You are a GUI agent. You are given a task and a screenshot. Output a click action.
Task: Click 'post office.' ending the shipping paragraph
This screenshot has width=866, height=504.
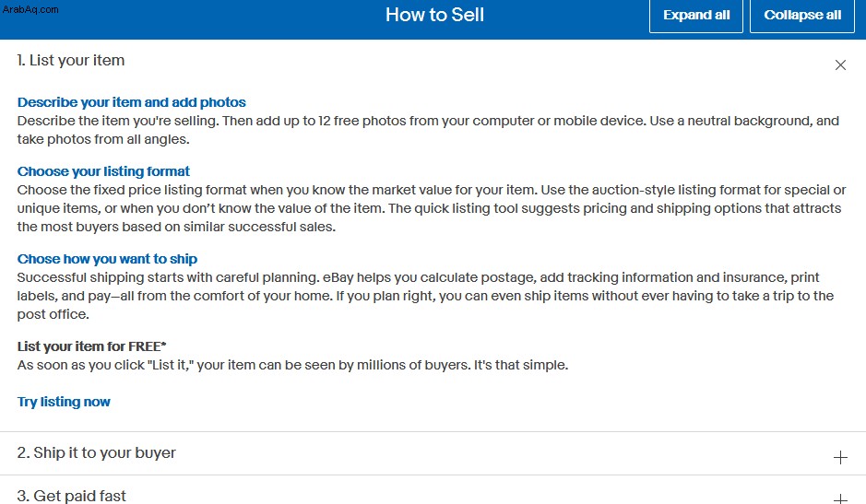(53, 315)
